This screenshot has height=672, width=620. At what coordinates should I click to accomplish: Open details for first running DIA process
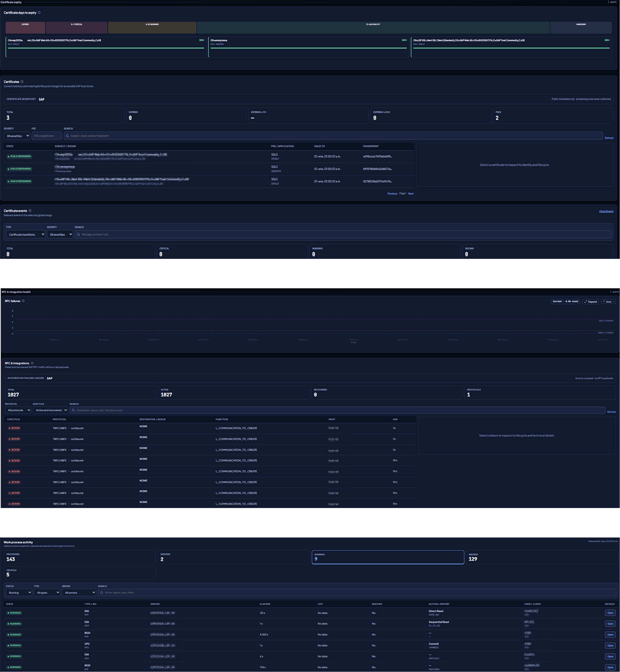610,613
